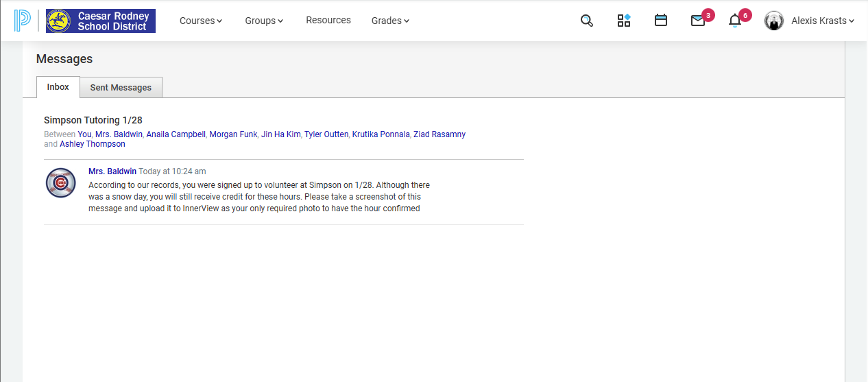Expand the Groups dropdown menu

coord(264,21)
